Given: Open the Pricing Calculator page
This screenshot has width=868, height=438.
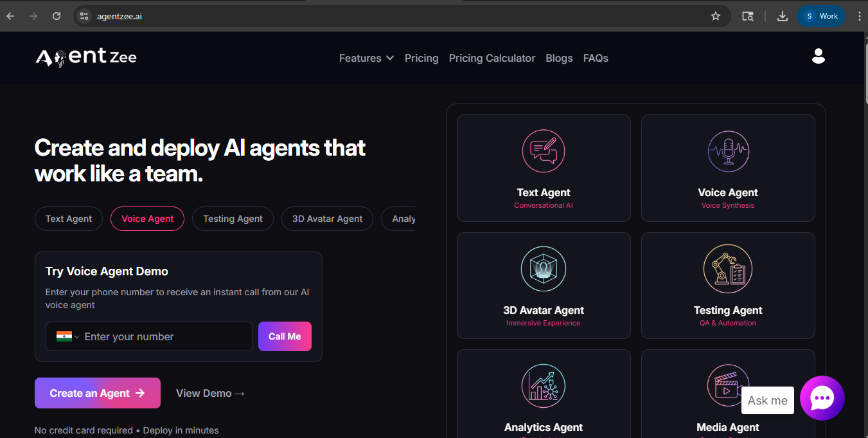Looking at the screenshot, I should point(492,58).
